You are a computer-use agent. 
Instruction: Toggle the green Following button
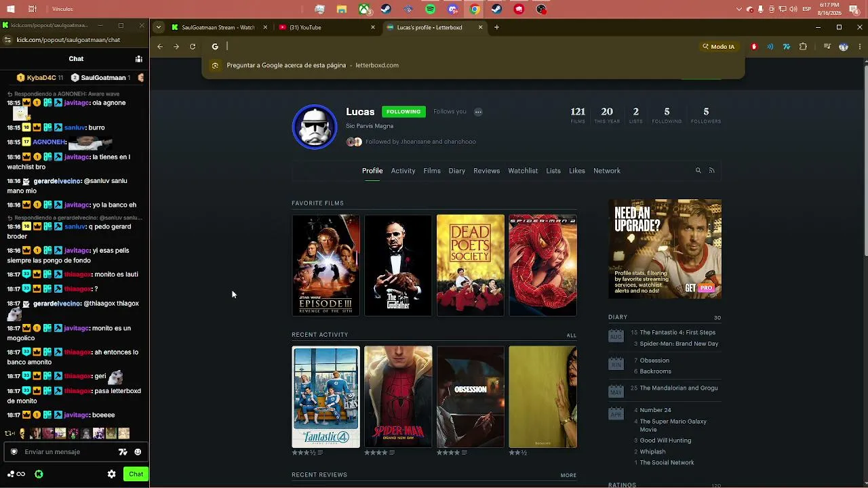point(403,112)
